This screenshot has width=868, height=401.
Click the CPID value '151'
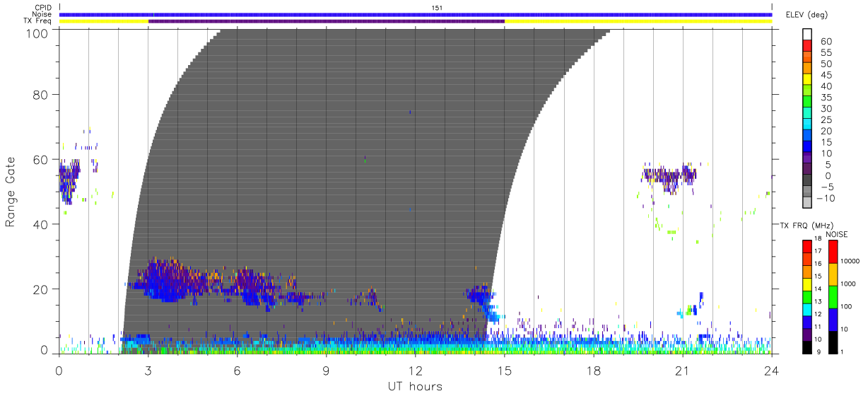pos(437,8)
